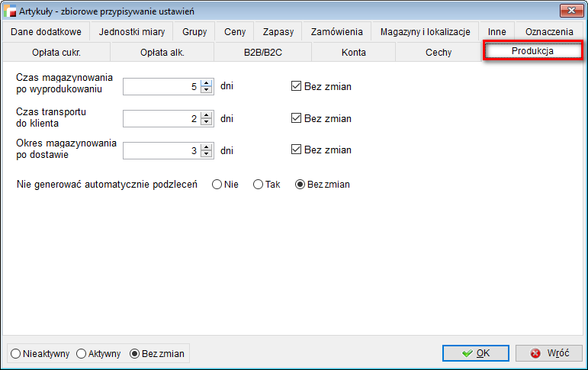Decrease storage time after production value
Viewport: 588px width, 370px height.
click(x=206, y=90)
